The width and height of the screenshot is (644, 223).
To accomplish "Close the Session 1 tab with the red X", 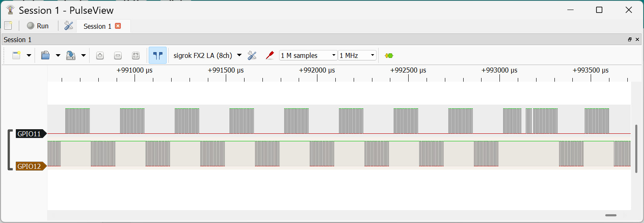I will coord(118,26).
